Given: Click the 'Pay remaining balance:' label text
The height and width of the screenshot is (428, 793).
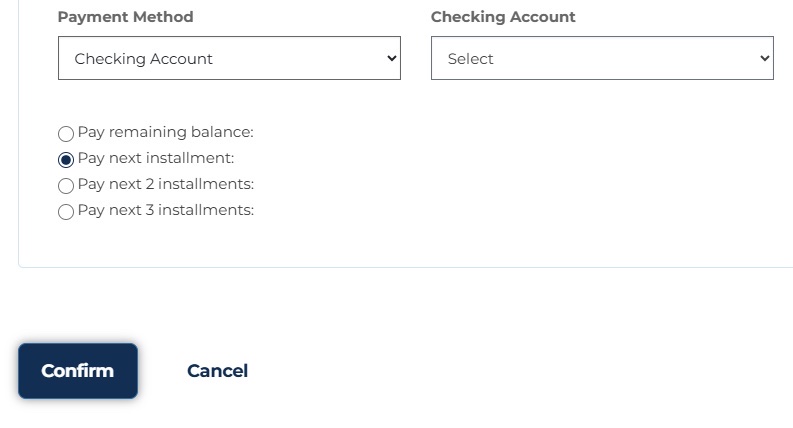Looking at the screenshot, I should (x=165, y=132).
